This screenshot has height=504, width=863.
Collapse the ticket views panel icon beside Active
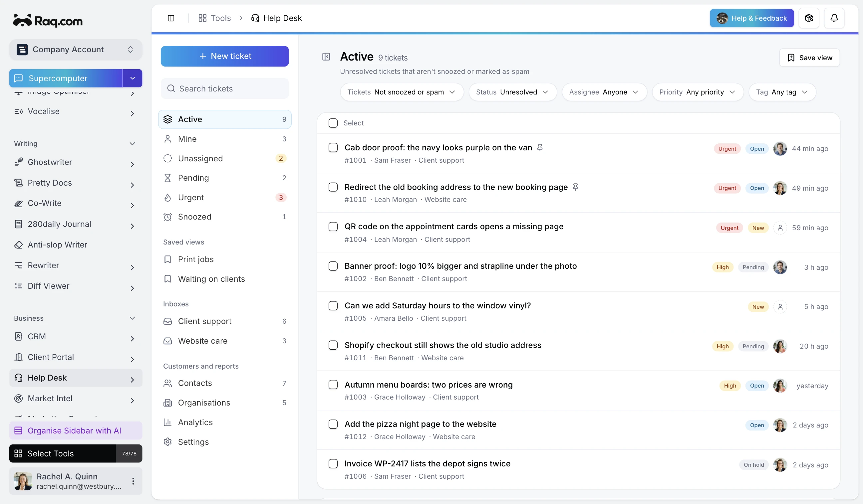pyautogui.click(x=326, y=57)
